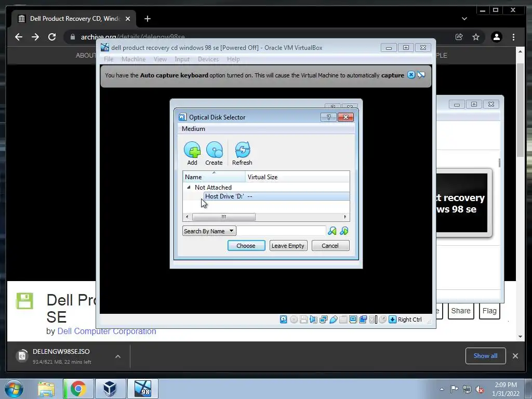Click the Virtual Size column header
The image size is (532, 399).
click(x=298, y=177)
